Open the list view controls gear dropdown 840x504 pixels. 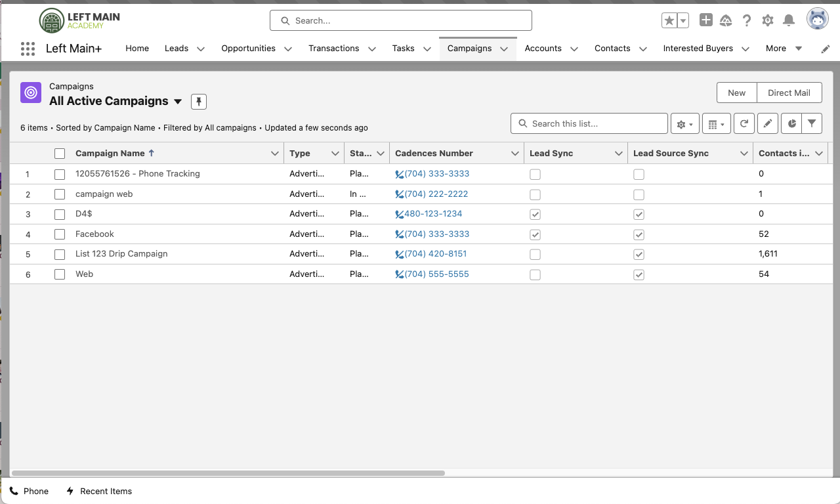pos(684,123)
